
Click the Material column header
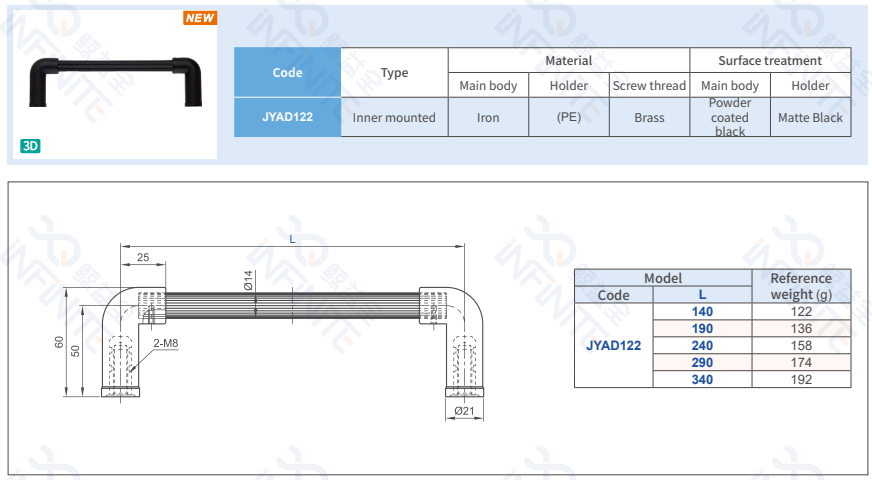(568, 60)
